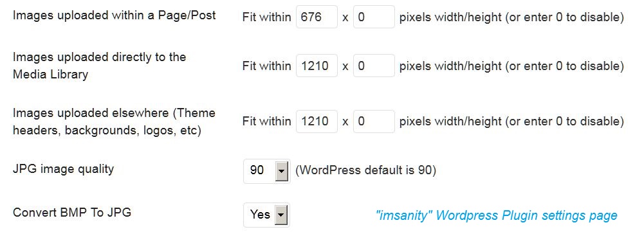
Task: Open the JPG image quality dropdown
Action: point(267,171)
